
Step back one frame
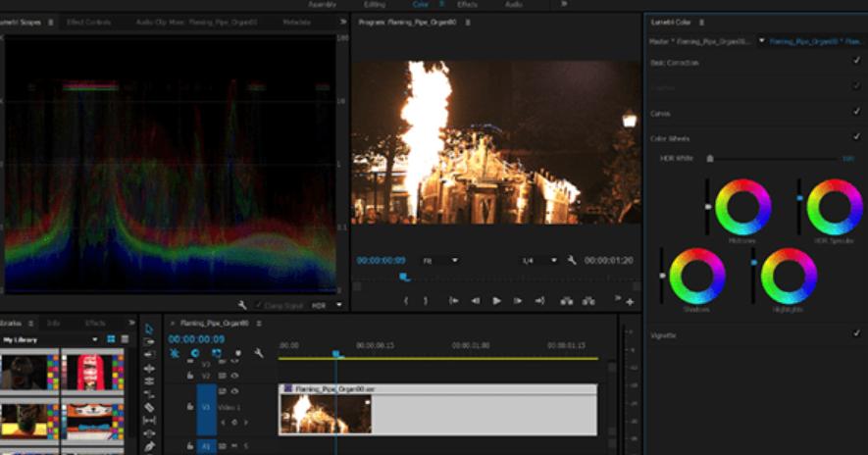pos(475,301)
